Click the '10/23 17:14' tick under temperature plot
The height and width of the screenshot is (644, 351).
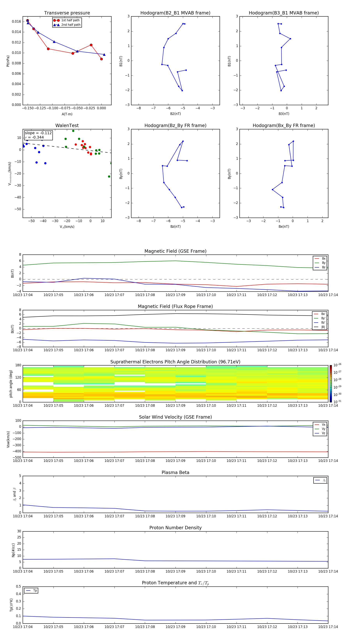tap(328, 627)
